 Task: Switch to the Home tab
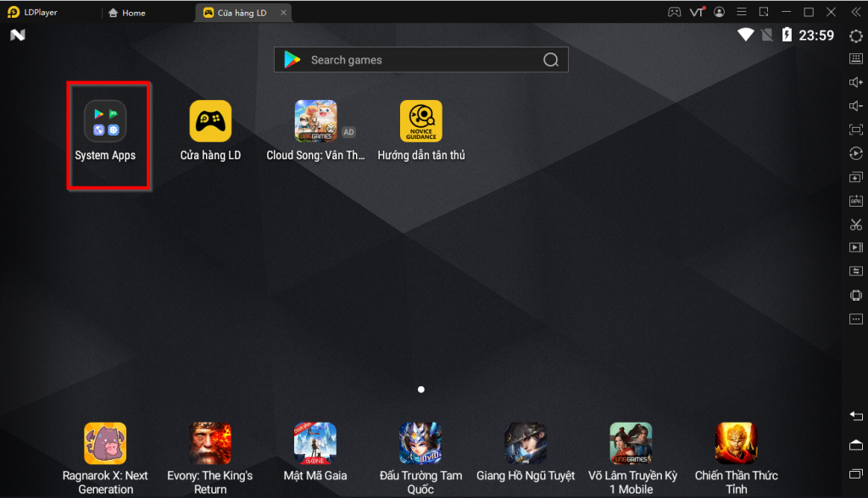127,13
